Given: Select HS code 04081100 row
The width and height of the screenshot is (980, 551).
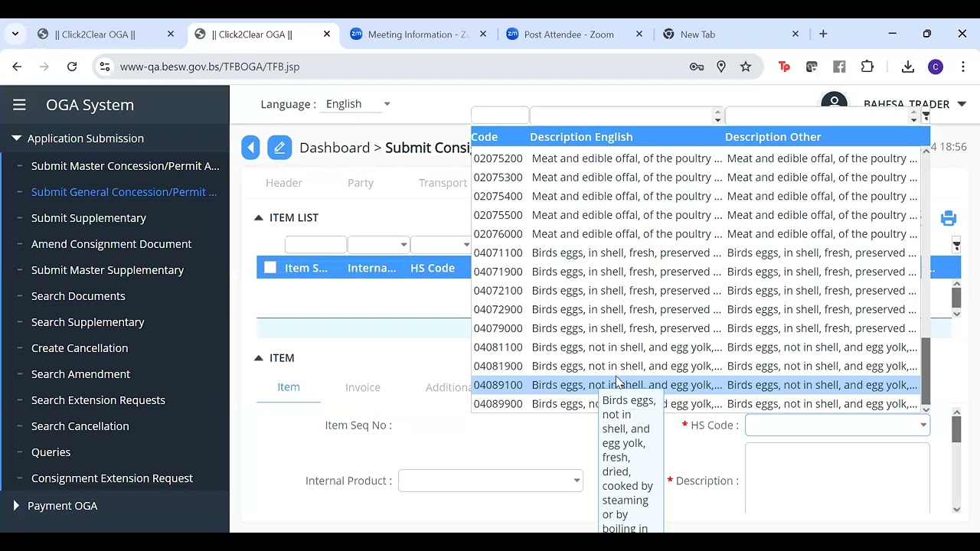Looking at the screenshot, I should point(695,347).
